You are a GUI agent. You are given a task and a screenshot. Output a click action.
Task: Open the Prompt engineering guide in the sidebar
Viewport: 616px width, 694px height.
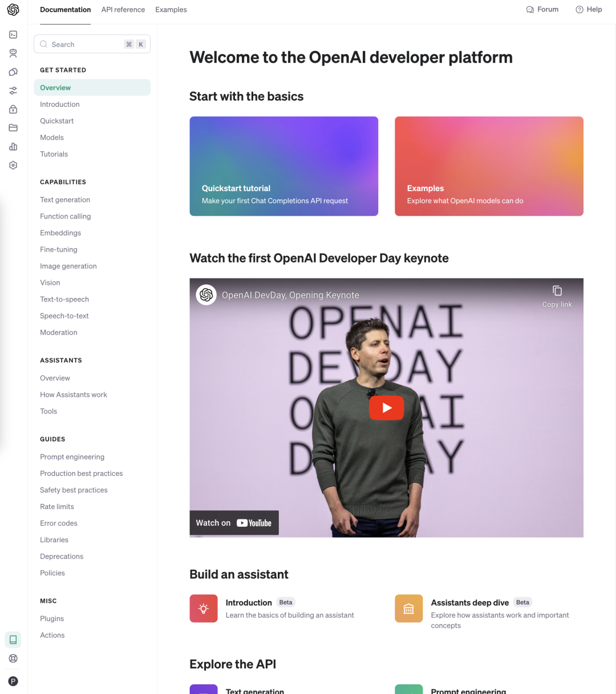pyautogui.click(x=72, y=457)
